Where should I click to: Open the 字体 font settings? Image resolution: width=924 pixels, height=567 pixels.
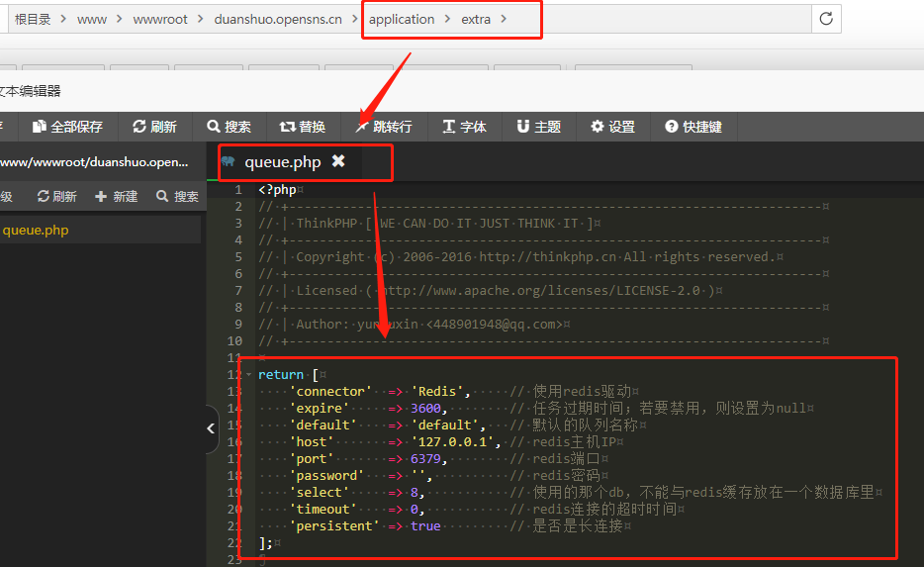[464, 127]
